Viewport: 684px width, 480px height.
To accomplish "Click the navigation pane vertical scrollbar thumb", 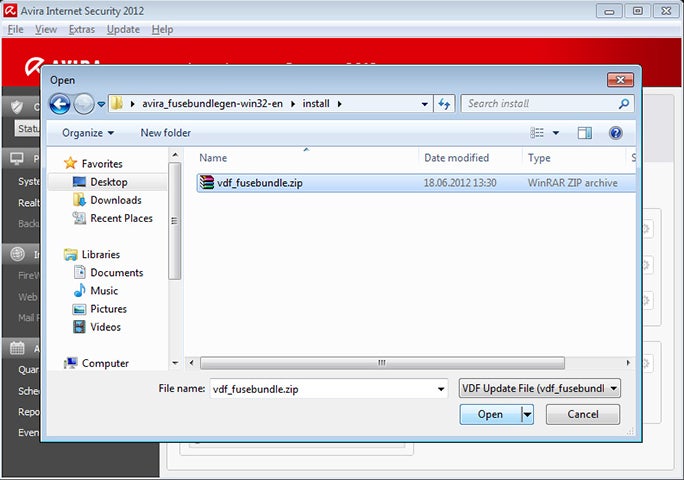I will click(x=175, y=221).
